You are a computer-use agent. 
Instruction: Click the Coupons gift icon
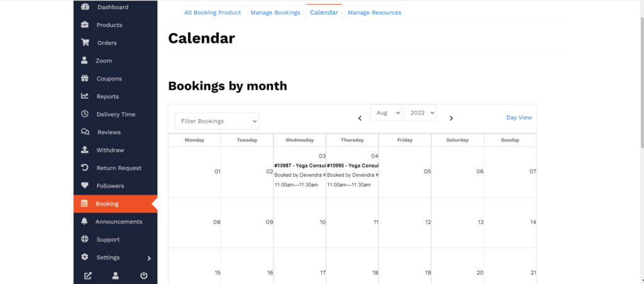click(x=85, y=78)
